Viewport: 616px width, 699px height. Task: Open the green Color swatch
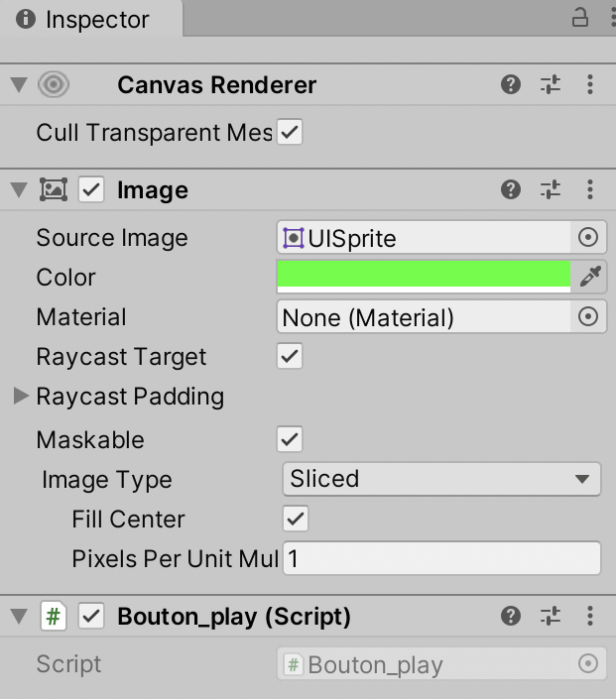tap(424, 276)
